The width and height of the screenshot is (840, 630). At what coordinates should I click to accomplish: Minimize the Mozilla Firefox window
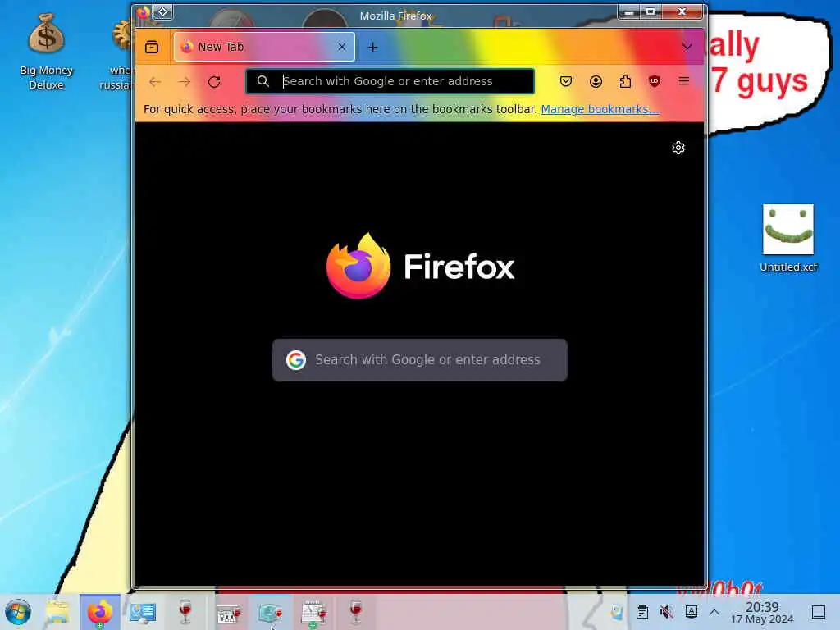629,11
